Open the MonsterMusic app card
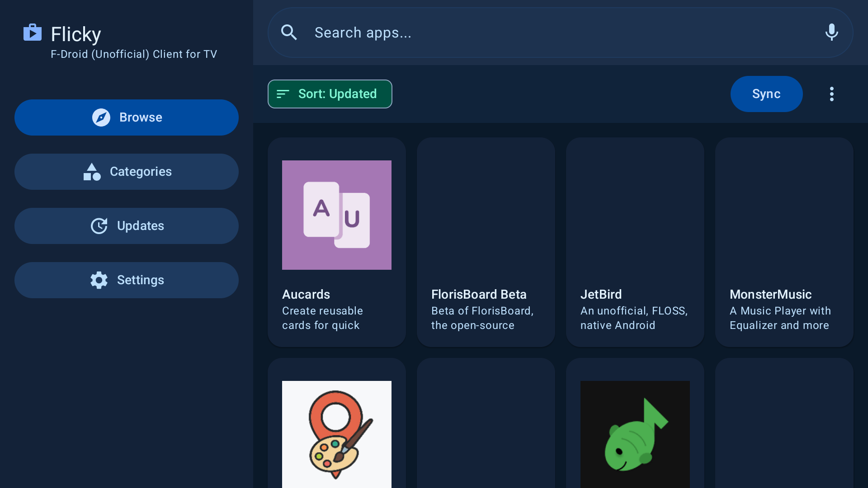 [784, 242]
